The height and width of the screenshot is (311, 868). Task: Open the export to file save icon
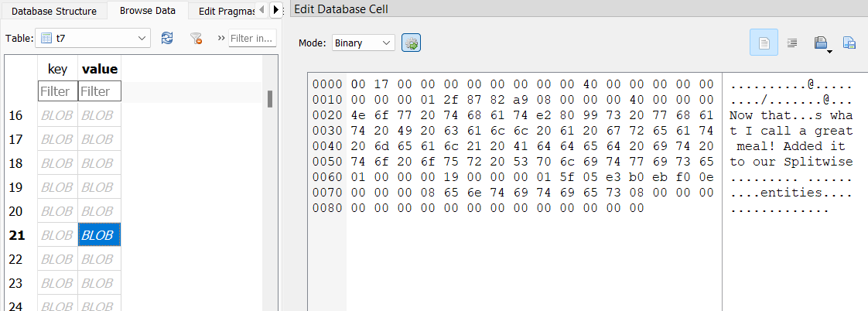822,43
